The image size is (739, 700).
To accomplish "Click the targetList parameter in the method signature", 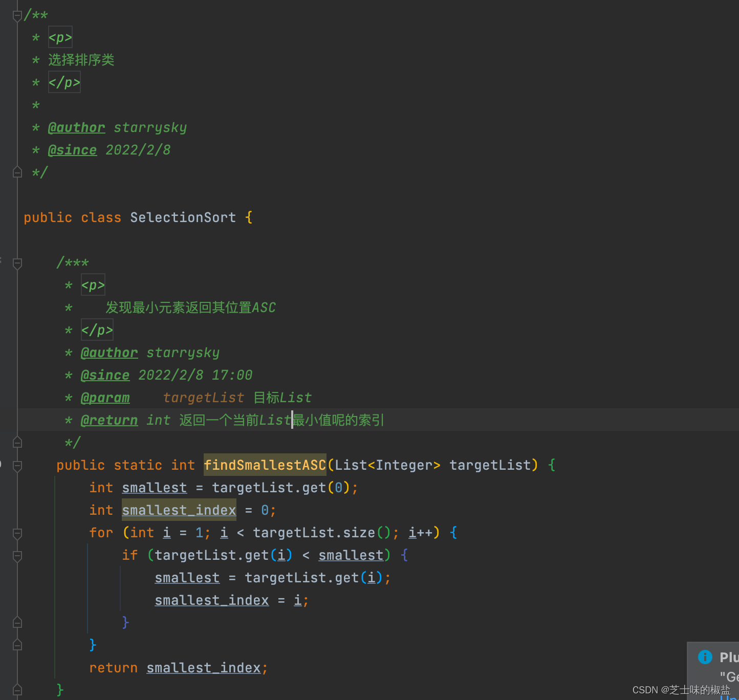I will [x=490, y=465].
